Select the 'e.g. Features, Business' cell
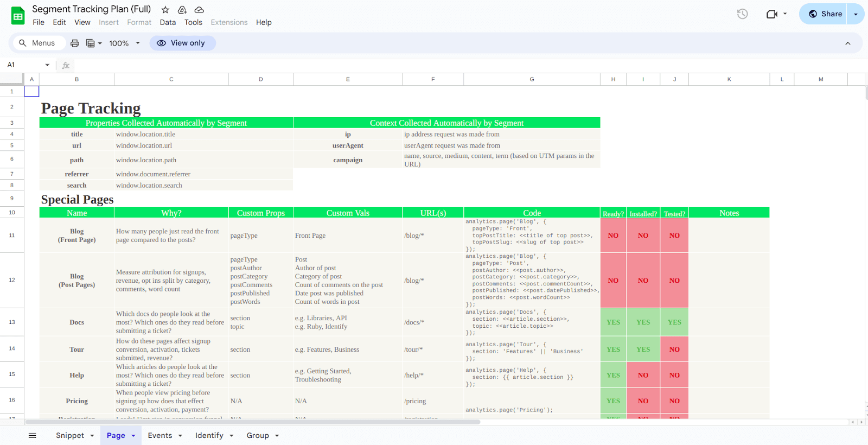Image resolution: width=868 pixels, height=445 pixels. coord(348,349)
